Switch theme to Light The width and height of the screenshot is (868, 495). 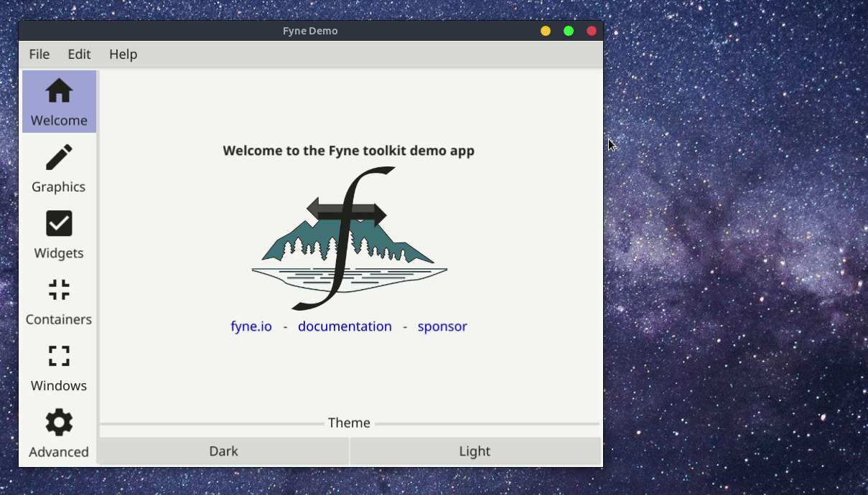(475, 451)
